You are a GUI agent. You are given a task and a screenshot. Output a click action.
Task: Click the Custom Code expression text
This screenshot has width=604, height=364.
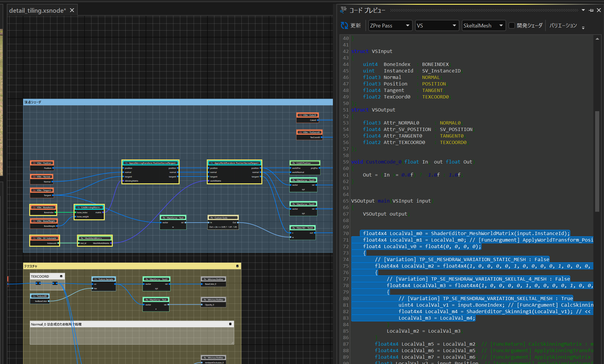coord(223,227)
